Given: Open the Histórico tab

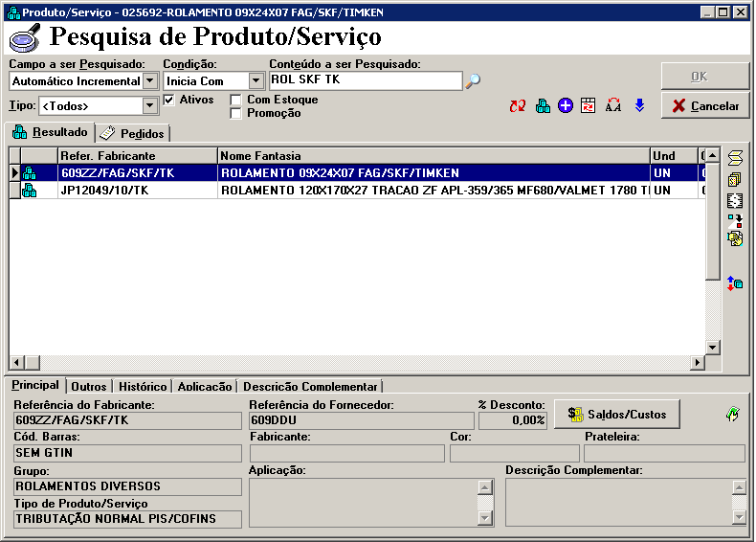Looking at the screenshot, I should tap(142, 386).
